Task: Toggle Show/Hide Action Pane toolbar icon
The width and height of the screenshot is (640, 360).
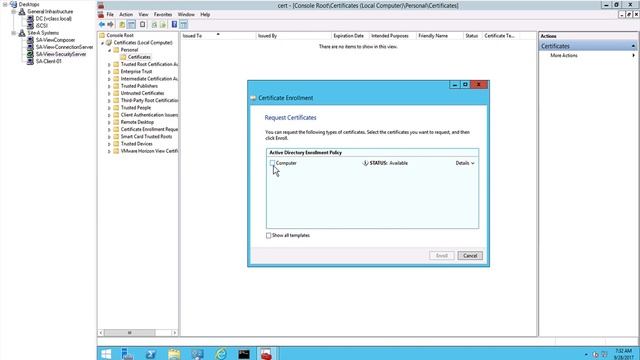Action: pyautogui.click(x=184, y=24)
